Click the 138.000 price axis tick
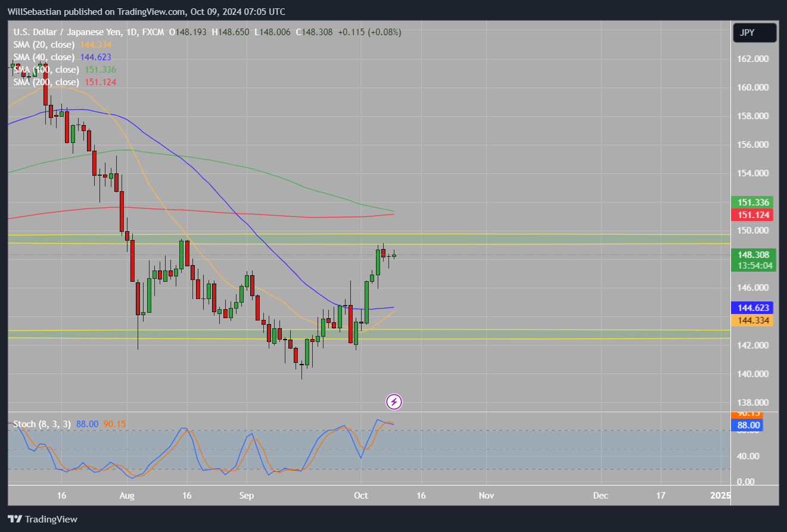 tap(752, 402)
